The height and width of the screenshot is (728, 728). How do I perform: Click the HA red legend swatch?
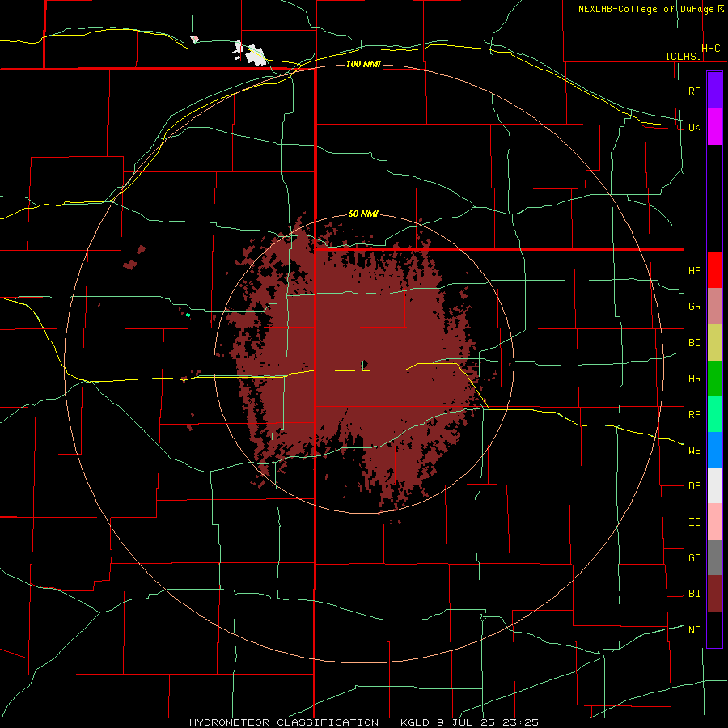(x=714, y=270)
